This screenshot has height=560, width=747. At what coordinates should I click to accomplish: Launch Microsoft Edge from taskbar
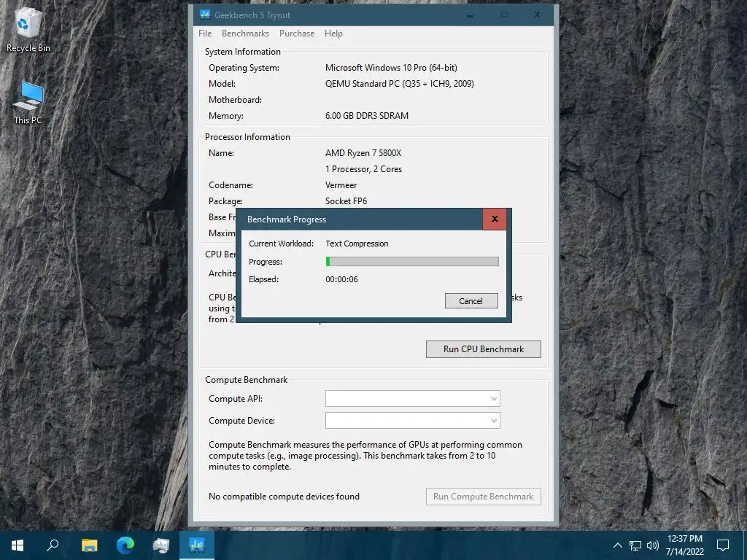click(x=125, y=545)
